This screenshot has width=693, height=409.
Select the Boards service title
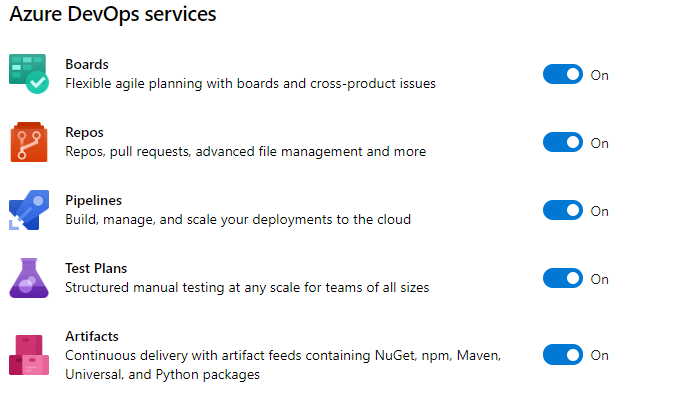(x=87, y=64)
